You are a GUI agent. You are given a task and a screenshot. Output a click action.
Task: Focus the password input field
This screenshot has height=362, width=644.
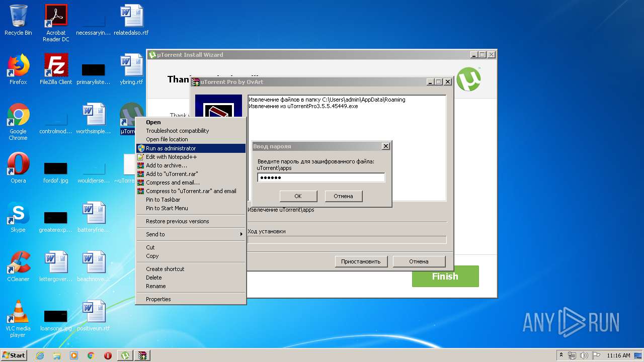click(321, 177)
